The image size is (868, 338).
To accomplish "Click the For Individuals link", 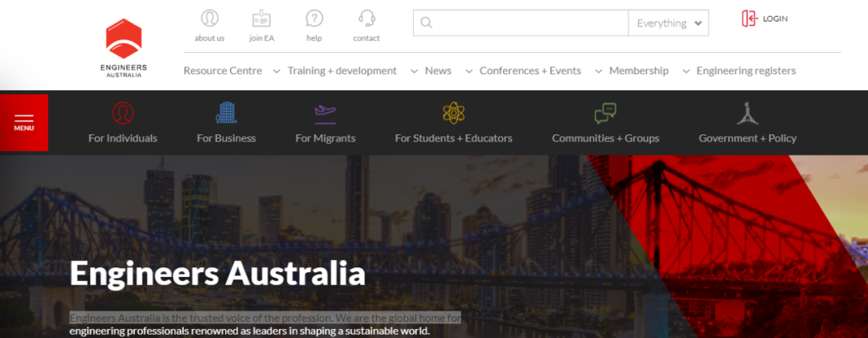I will (x=123, y=138).
